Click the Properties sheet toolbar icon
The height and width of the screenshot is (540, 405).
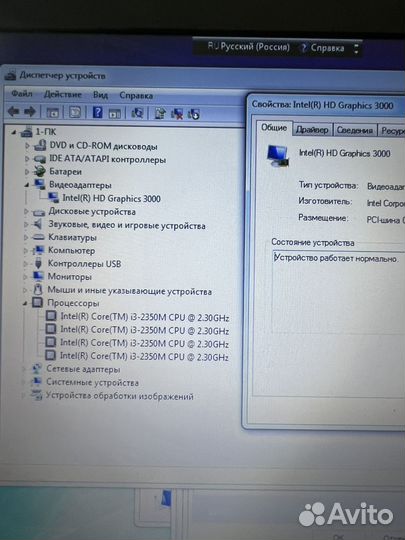(x=75, y=112)
